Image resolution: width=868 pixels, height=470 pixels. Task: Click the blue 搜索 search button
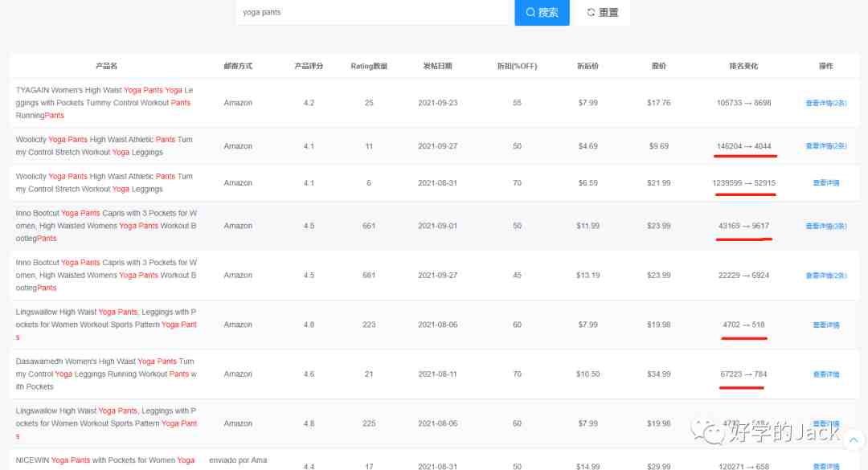pos(542,13)
